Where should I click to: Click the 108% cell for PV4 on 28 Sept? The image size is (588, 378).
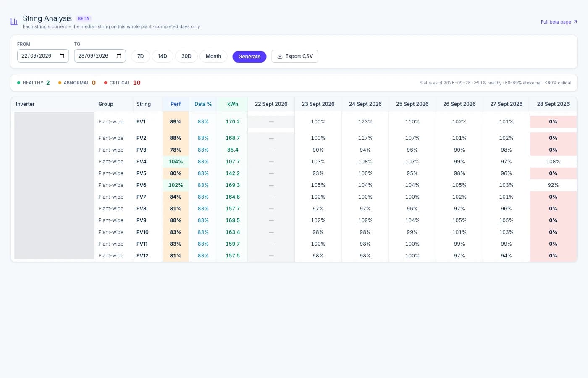[x=553, y=162]
